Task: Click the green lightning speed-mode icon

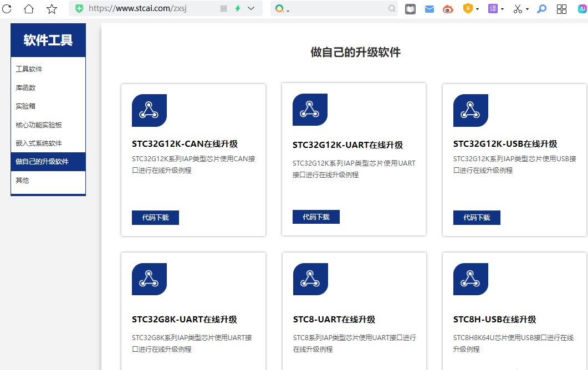Action: pyautogui.click(x=237, y=8)
